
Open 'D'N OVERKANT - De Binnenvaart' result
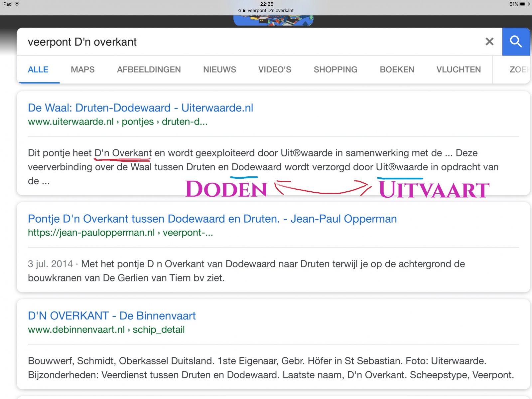coord(112,316)
